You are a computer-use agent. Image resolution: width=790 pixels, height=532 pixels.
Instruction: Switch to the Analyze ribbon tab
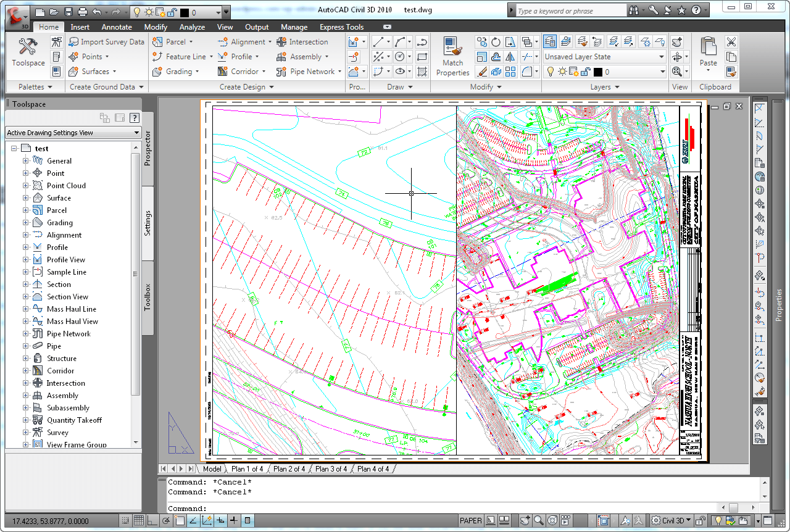coord(192,27)
